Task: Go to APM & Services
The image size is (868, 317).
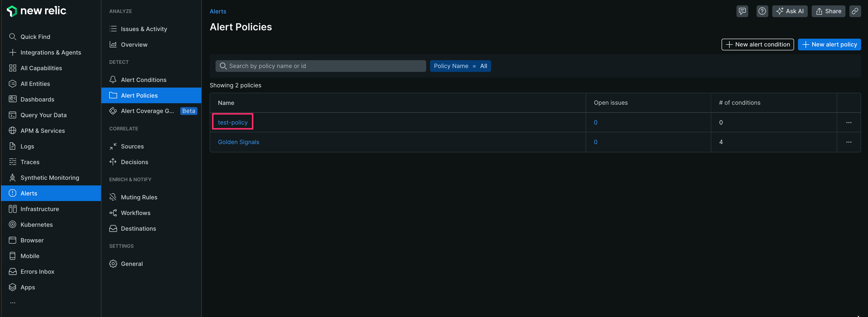Action: coord(42,131)
